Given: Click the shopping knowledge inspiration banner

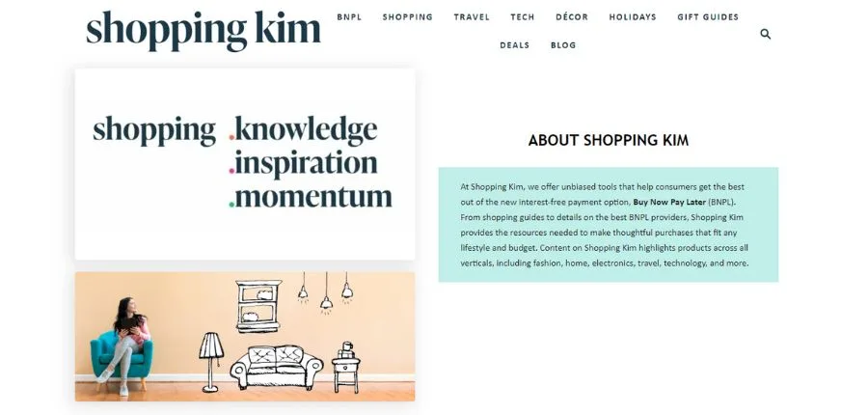Looking at the screenshot, I should pyautogui.click(x=245, y=164).
